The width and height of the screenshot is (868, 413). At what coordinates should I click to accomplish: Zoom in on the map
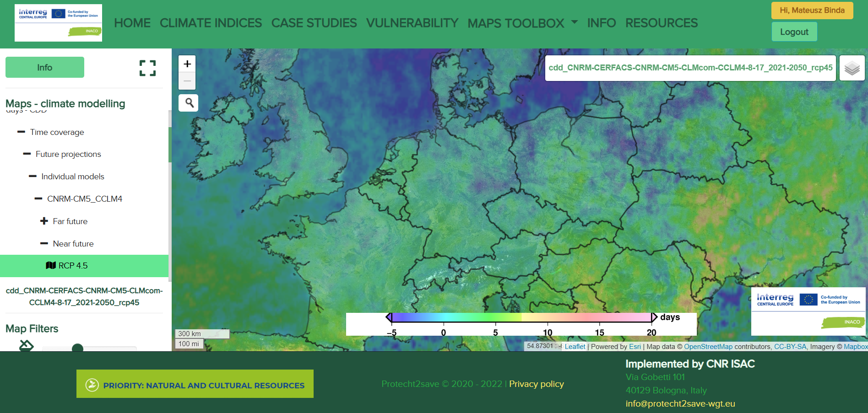click(x=187, y=64)
